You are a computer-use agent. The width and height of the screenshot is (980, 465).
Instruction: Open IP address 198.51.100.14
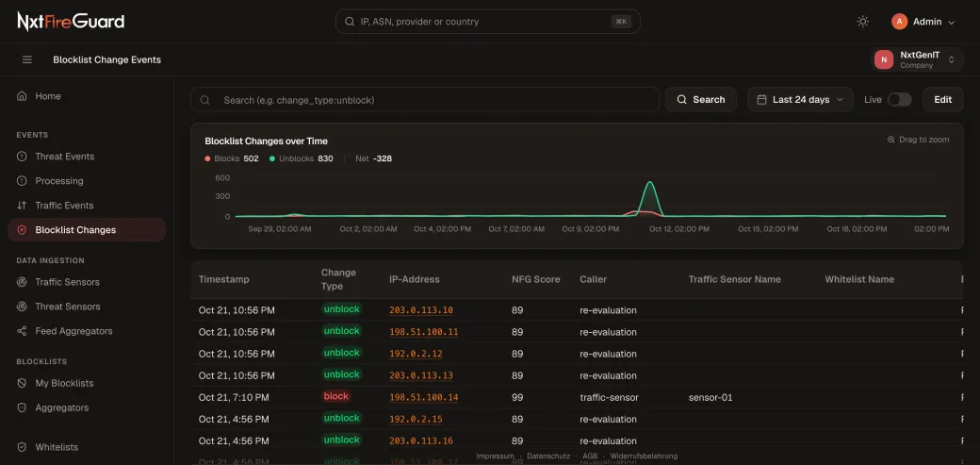pos(424,397)
